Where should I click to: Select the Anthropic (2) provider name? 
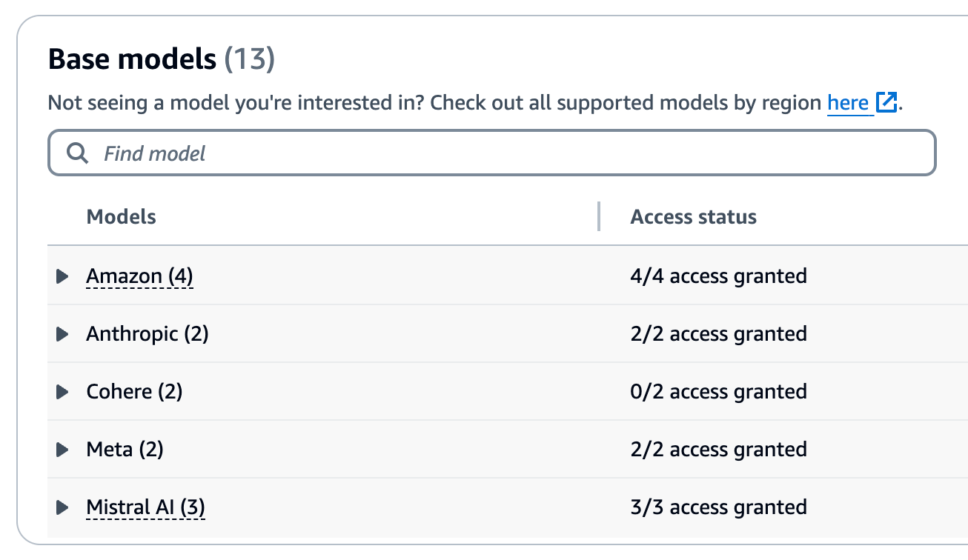click(147, 334)
